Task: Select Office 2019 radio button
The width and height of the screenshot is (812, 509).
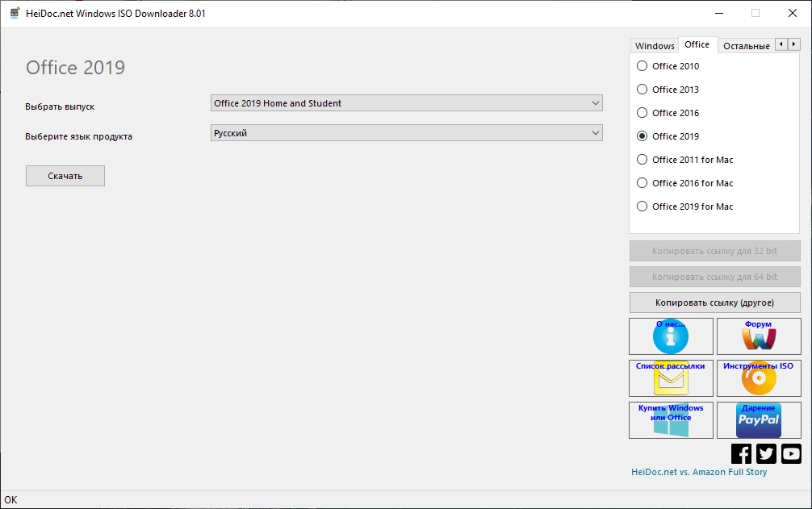Action: pos(668,136)
